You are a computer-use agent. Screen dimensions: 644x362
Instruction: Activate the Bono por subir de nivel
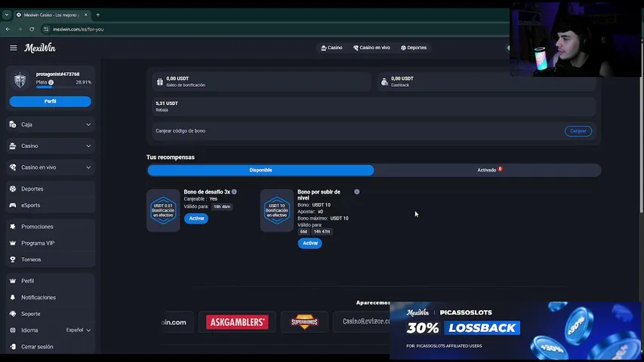pos(310,243)
